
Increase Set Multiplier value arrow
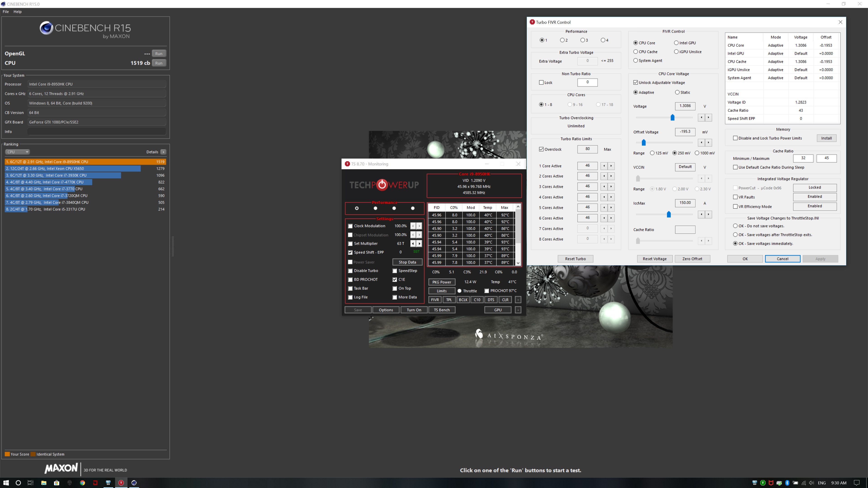[419, 243]
